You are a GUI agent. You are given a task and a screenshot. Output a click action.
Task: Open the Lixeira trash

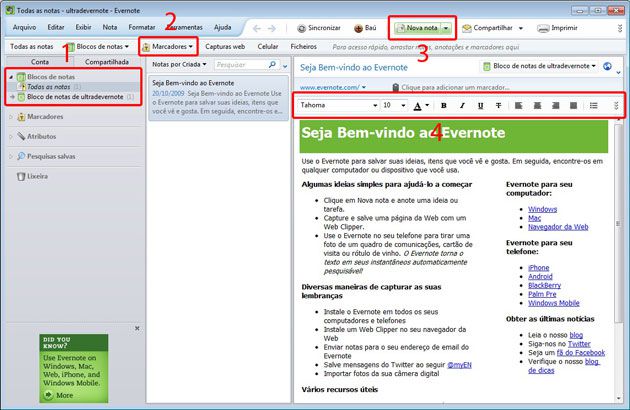(33, 176)
